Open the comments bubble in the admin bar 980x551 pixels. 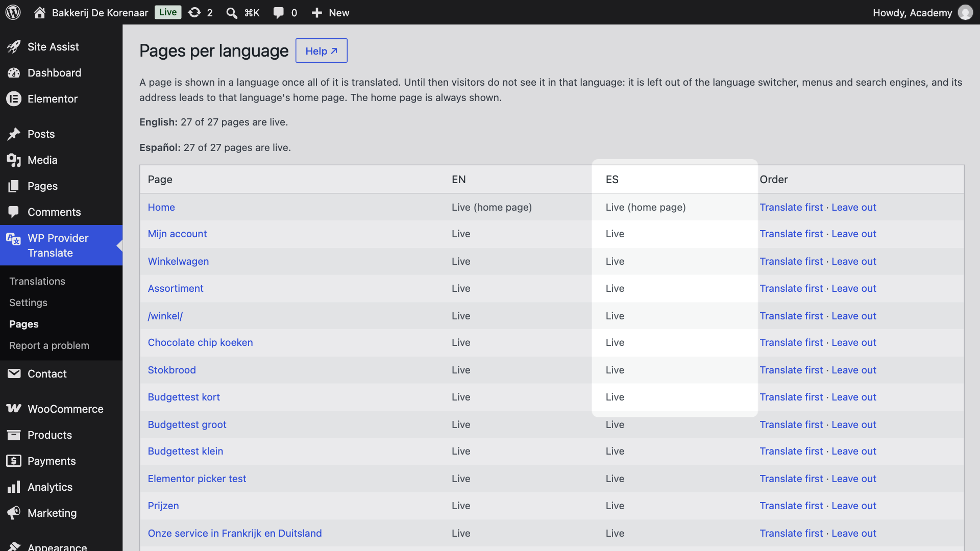(x=279, y=13)
